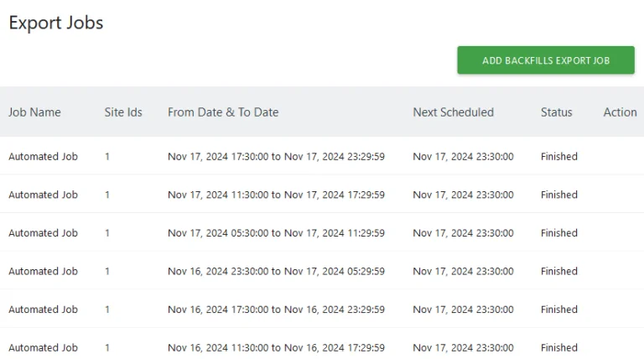Click Finished status of the 17:30–23:29 Nov 17 job
The height and width of the screenshot is (359, 644).
559,157
